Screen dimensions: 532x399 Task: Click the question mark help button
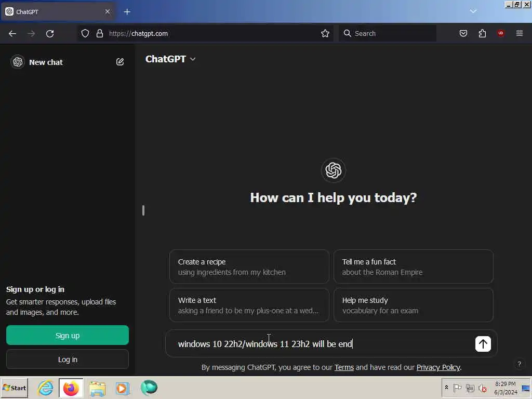click(519, 364)
